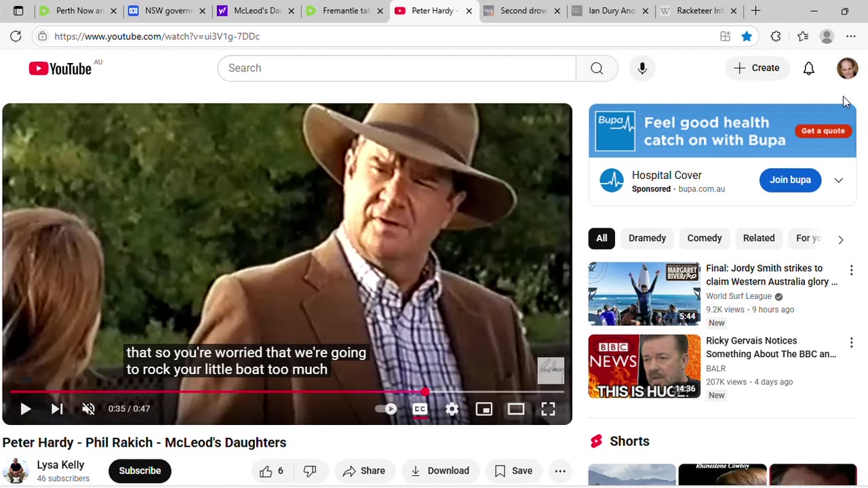Select the Dramedy filter chip
Image resolution: width=868 pixels, height=488 pixels.
tap(647, 238)
